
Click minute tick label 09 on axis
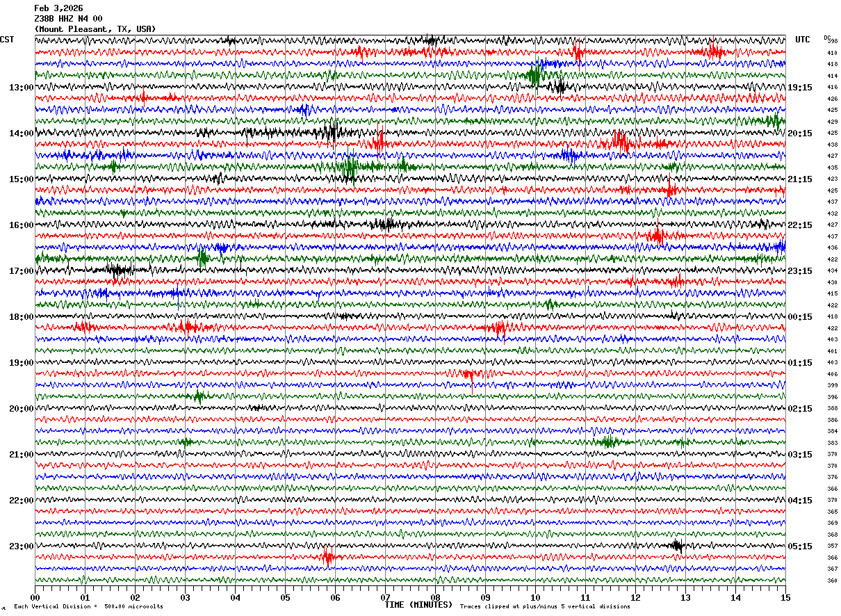coord(485,597)
